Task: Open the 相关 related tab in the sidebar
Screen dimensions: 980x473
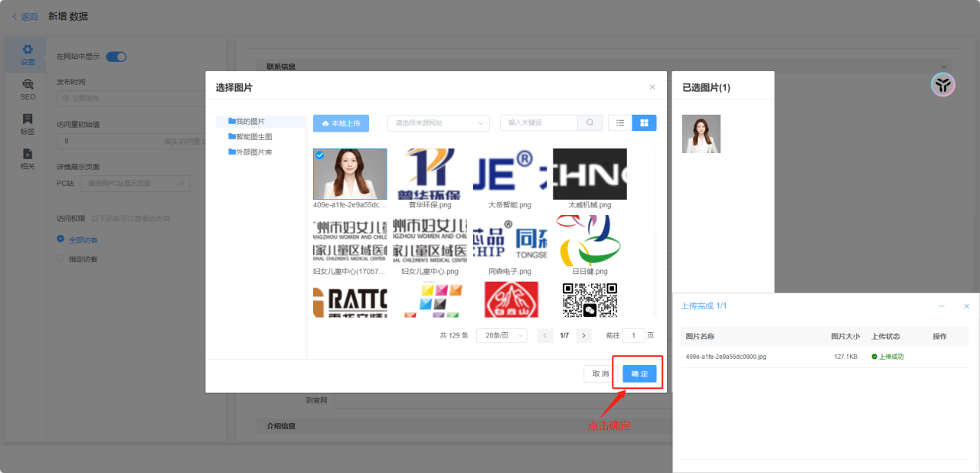Action: tap(28, 158)
